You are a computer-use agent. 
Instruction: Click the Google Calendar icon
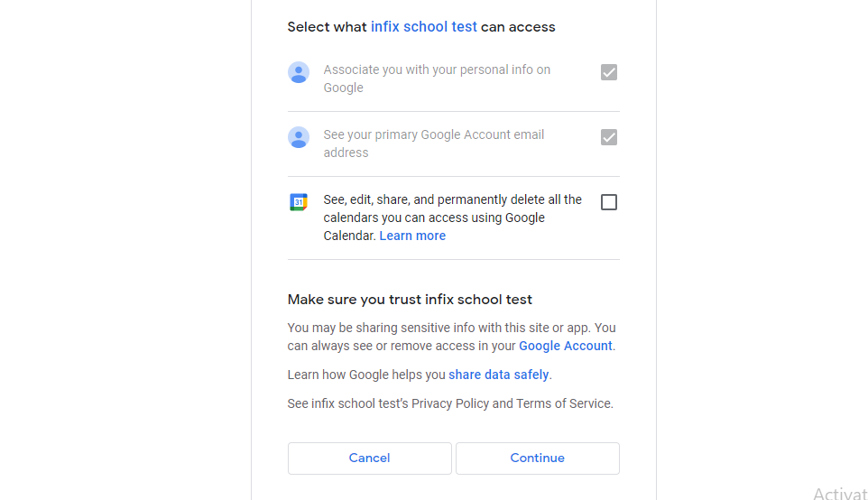tap(299, 202)
